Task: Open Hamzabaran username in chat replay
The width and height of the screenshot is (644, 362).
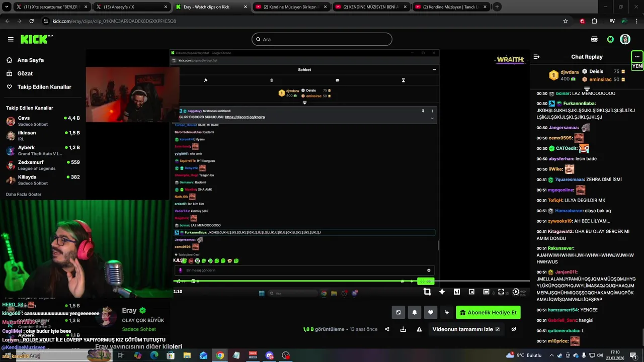Action: [569, 211]
